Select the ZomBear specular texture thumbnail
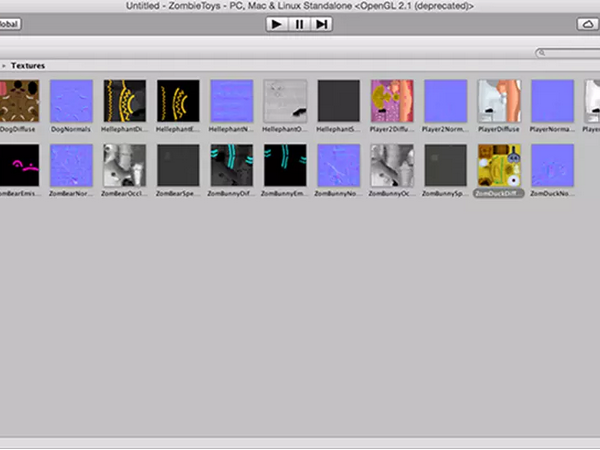 coord(178,165)
